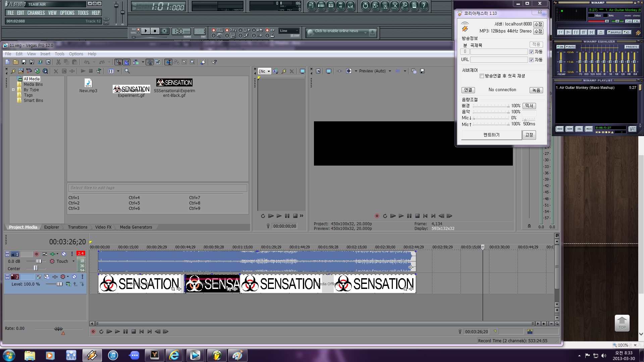Toggle 자동 checkbox beside URL field
Screen dimensions: 644x362
tap(531, 60)
